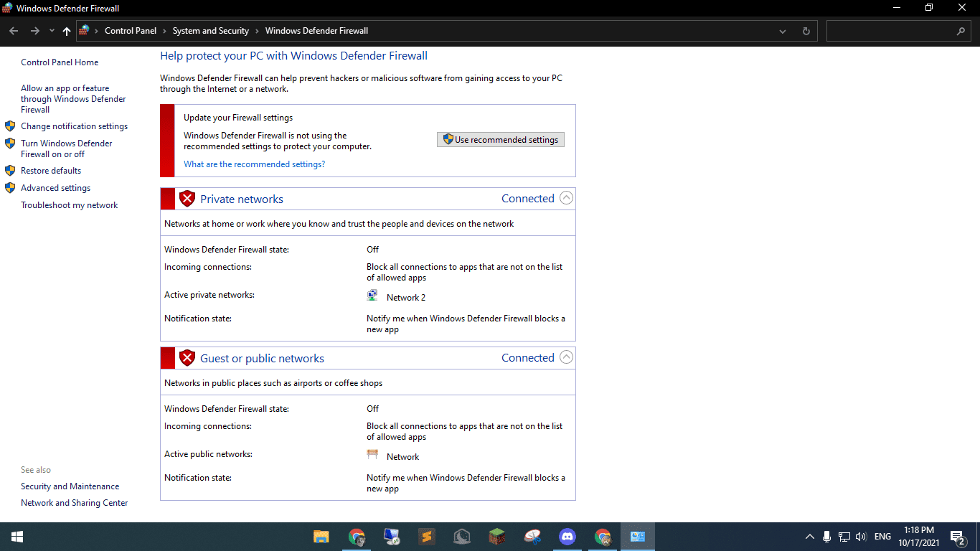This screenshot has width=980, height=551.
Task: Open Discord from the taskbar
Action: pos(567,537)
